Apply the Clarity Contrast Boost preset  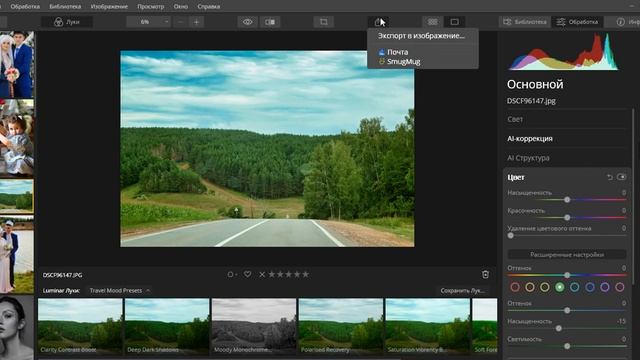[80, 326]
